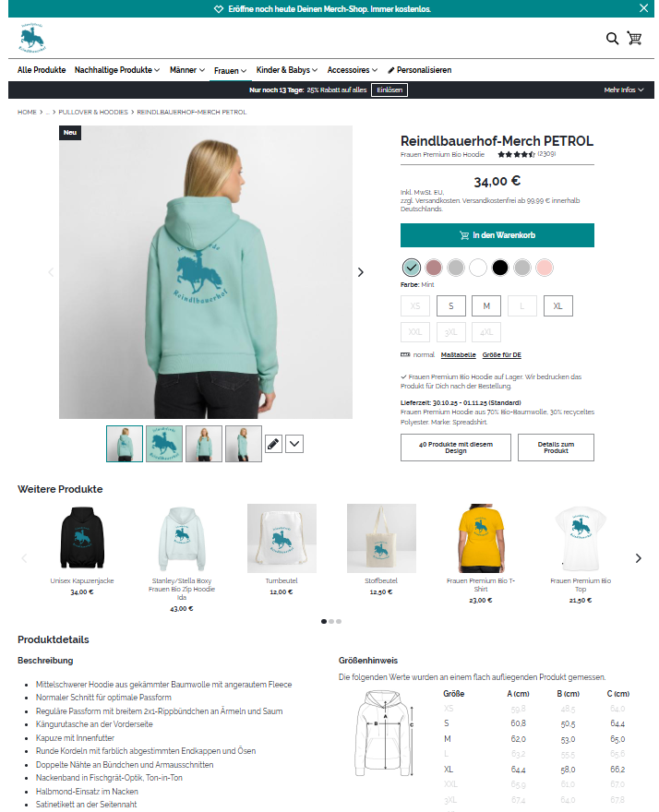Viewport: 659px width, 812px height.
Task: Open the search magnifier icon
Action: point(612,39)
